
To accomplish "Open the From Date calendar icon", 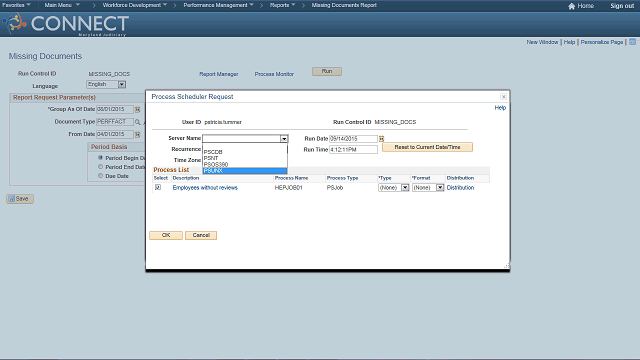I will coord(138,134).
